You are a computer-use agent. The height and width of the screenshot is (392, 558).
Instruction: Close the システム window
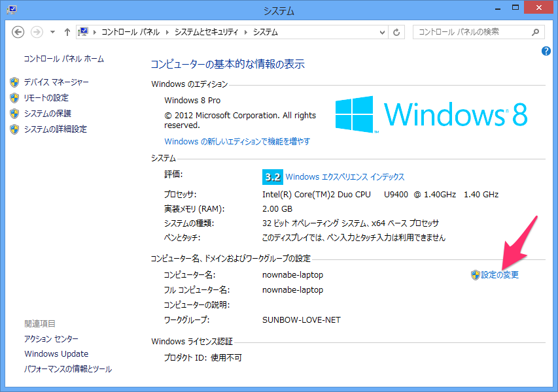pos(539,7)
